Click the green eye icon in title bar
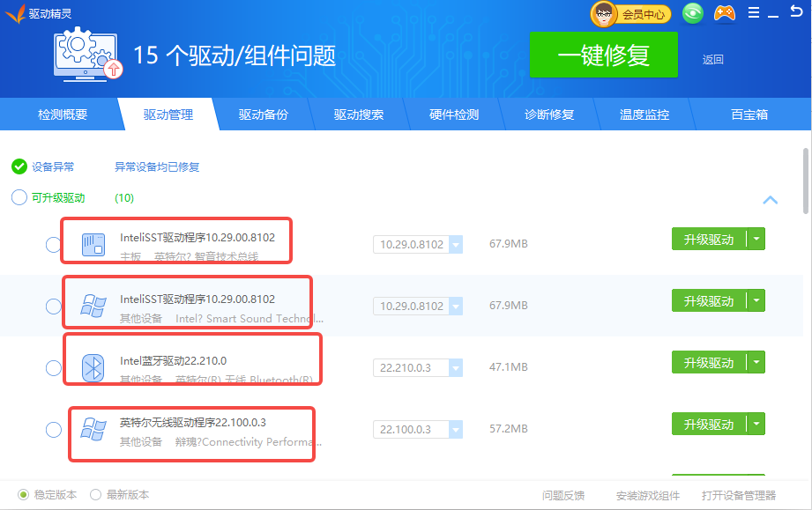The width and height of the screenshot is (812, 510). pyautogui.click(x=694, y=13)
